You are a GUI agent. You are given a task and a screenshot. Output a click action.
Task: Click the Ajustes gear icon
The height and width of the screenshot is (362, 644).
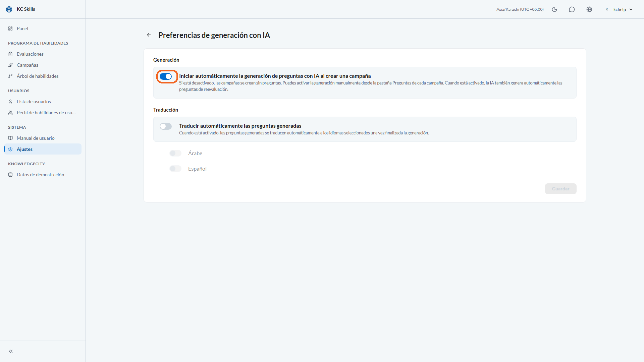pos(10,149)
